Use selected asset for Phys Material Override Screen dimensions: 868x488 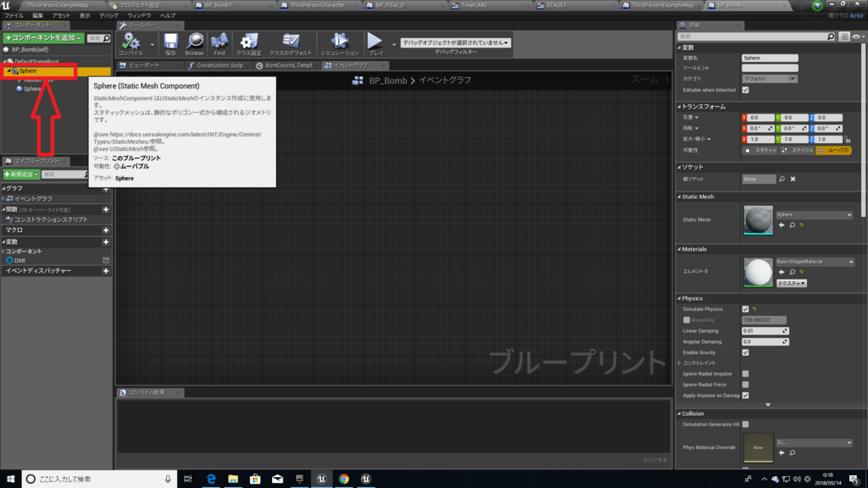pos(782,453)
